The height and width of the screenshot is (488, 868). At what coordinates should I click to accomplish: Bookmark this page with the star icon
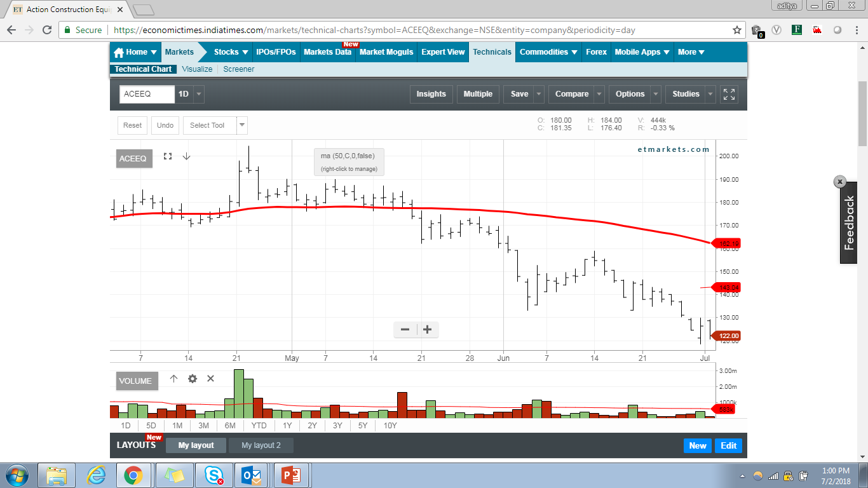(737, 30)
